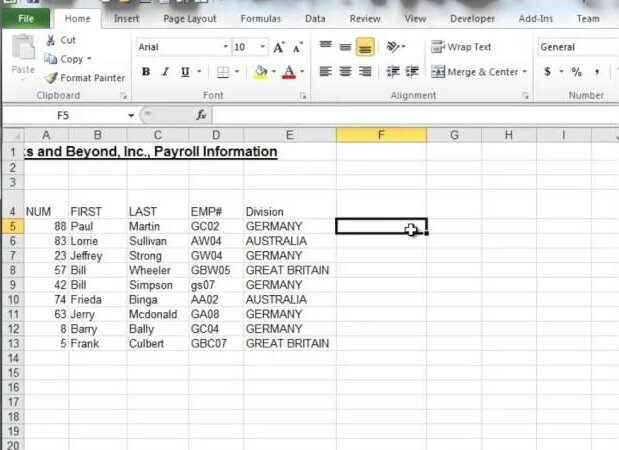Select cell containing GBW05
The height and width of the screenshot is (450, 619).
pos(216,270)
